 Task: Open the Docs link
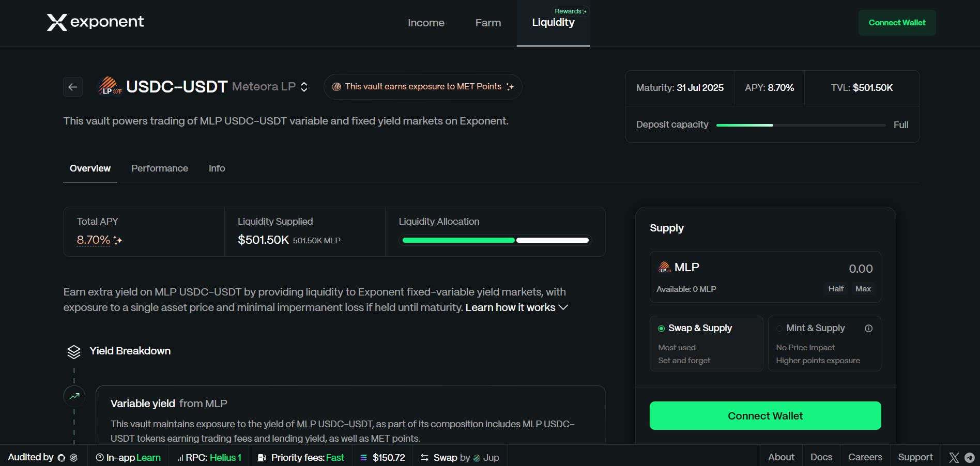pyautogui.click(x=821, y=457)
